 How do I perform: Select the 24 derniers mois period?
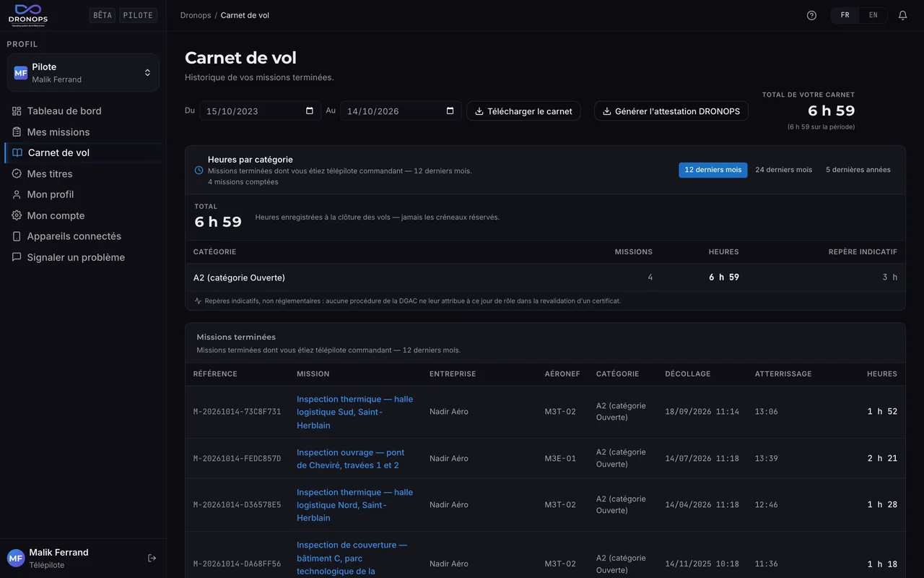(783, 170)
